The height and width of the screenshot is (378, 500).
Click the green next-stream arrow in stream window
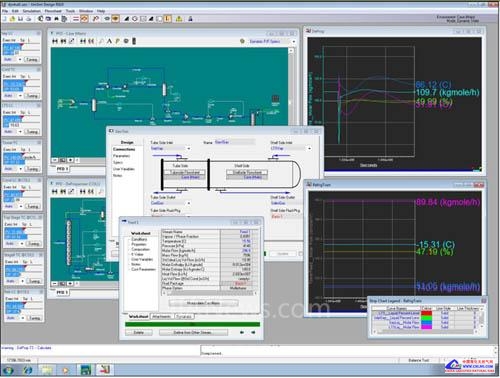tap(253, 332)
